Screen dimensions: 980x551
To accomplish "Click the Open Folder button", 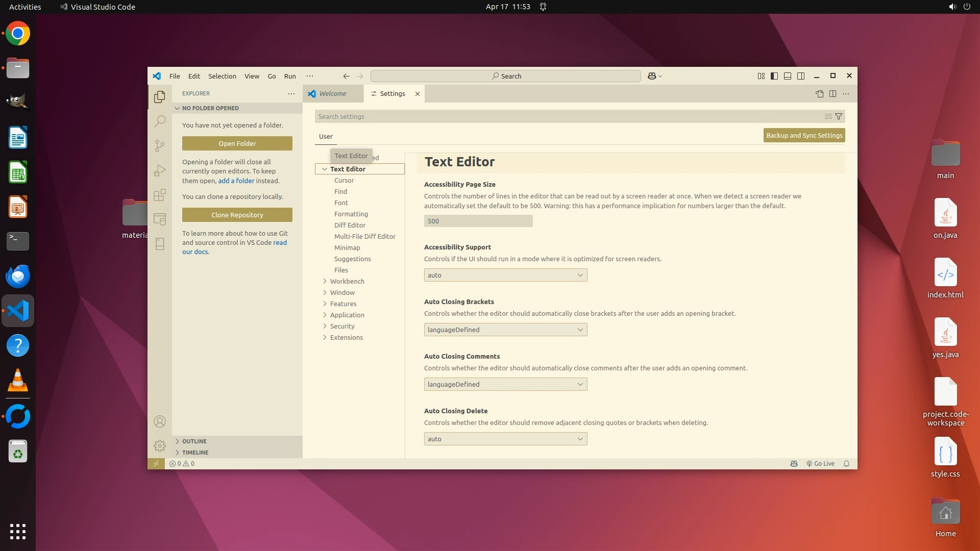I will [x=237, y=144].
